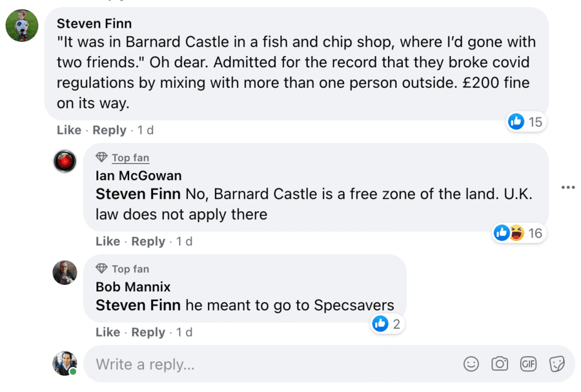The image size is (581, 392).
Task: Open Steven Finn's profile from his name
Action: click(x=94, y=24)
